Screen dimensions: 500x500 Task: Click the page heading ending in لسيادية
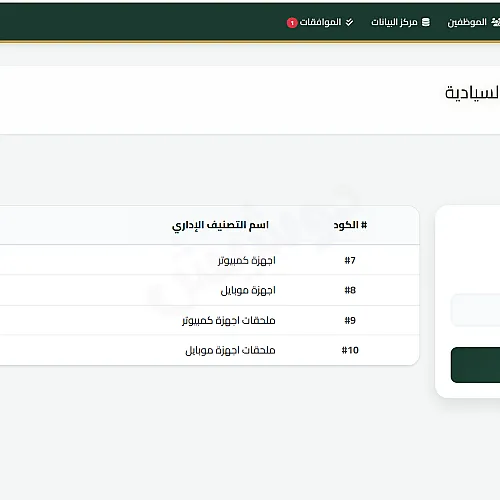(472, 92)
